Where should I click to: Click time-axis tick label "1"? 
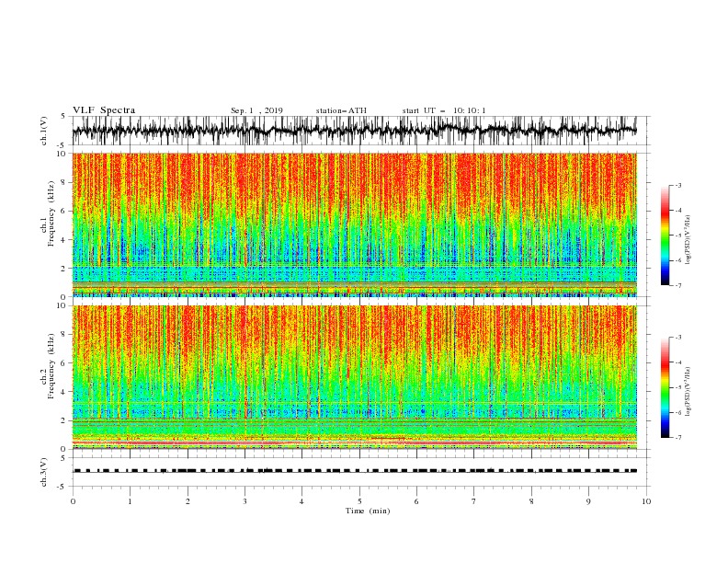(x=130, y=501)
